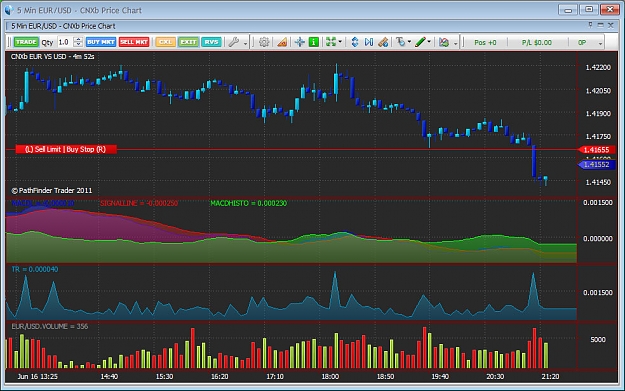Click the MACDHISTO = 0.000230 label
625x391 pixels.
(x=248, y=203)
